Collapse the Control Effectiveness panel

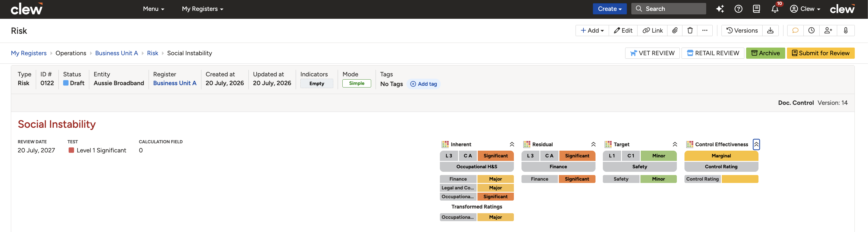coord(756,144)
